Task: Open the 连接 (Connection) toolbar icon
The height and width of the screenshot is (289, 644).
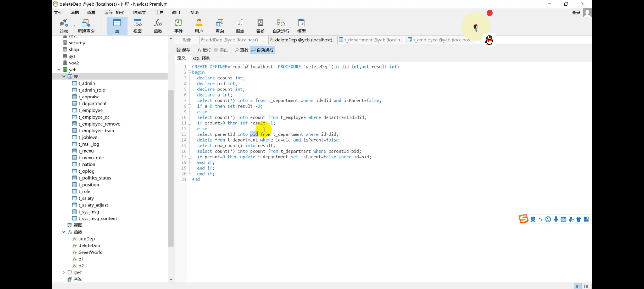Action: click(x=64, y=26)
